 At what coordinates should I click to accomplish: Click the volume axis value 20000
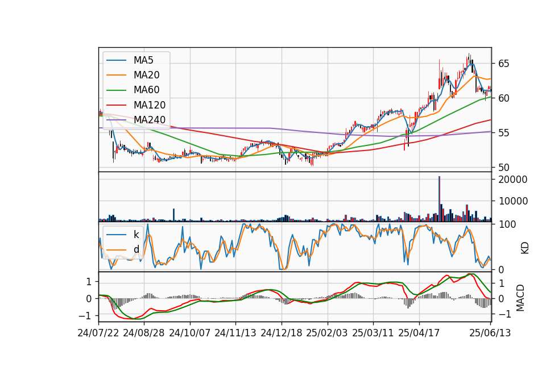pos(512,180)
